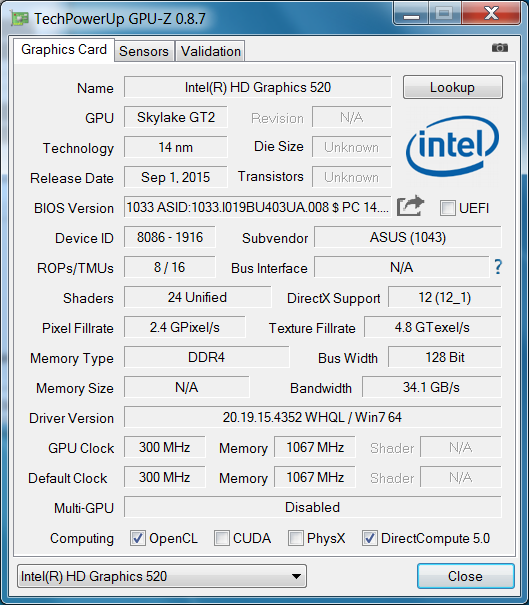Click the Bus Interface question mark icon

click(x=498, y=267)
